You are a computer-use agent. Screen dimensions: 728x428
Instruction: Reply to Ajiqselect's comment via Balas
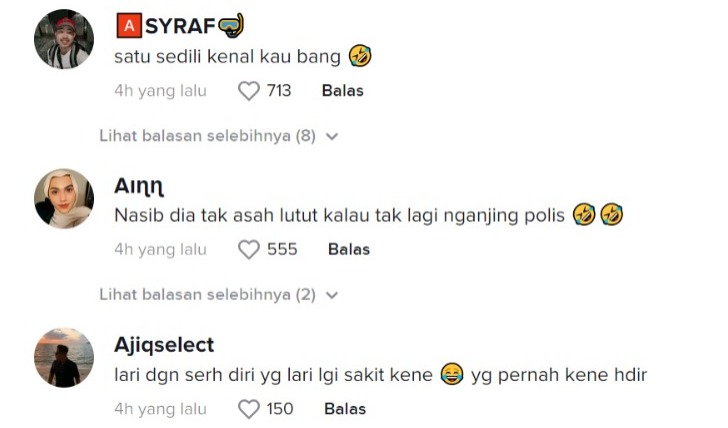tap(345, 409)
